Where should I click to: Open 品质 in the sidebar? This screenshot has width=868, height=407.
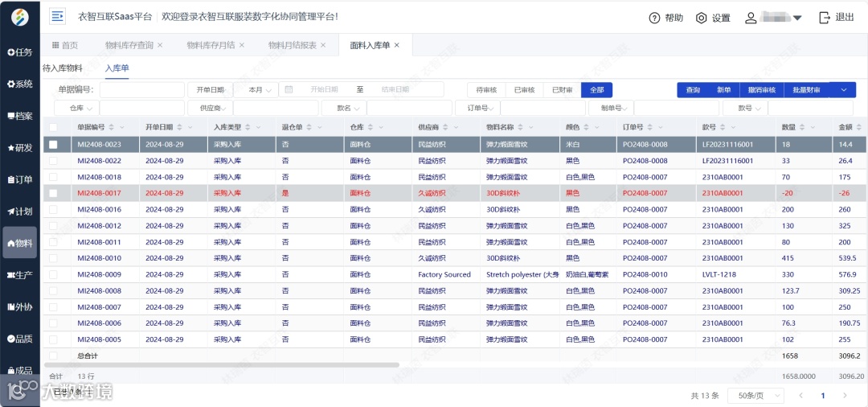tap(20, 339)
